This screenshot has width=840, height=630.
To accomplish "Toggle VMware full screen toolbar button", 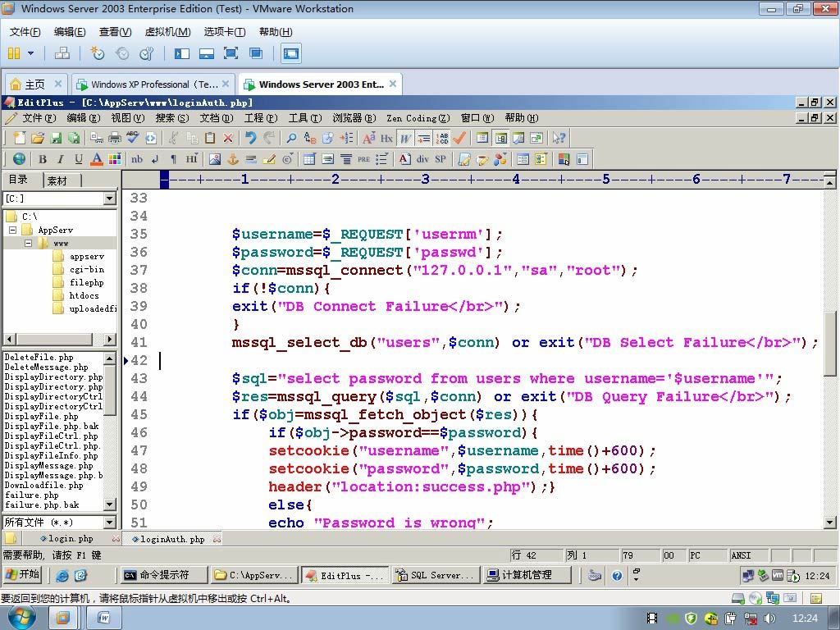I will point(231,53).
